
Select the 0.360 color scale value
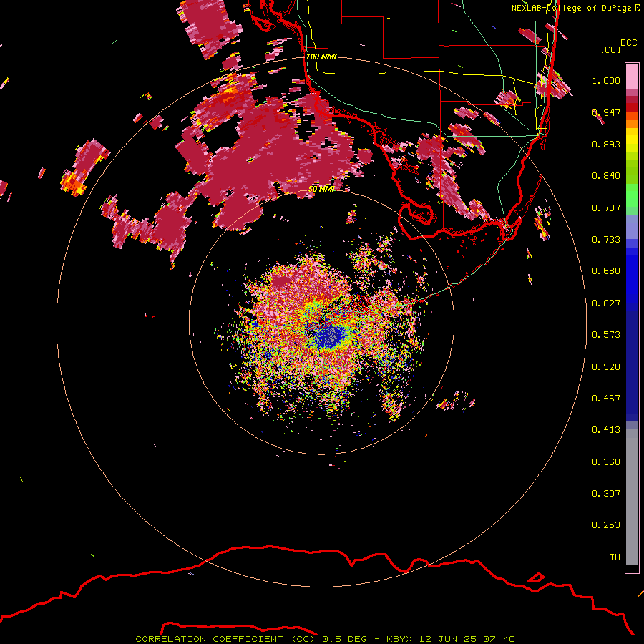[606, 462]
